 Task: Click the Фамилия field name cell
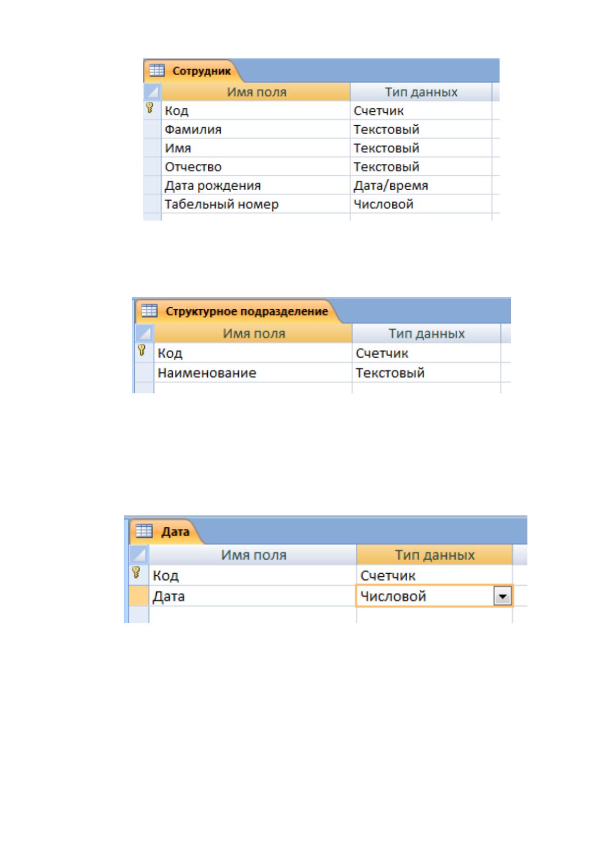[x=256, y=129]
